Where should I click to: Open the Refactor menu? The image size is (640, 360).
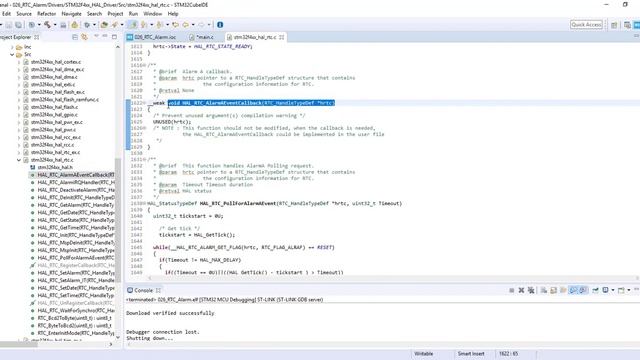[47, 13]
